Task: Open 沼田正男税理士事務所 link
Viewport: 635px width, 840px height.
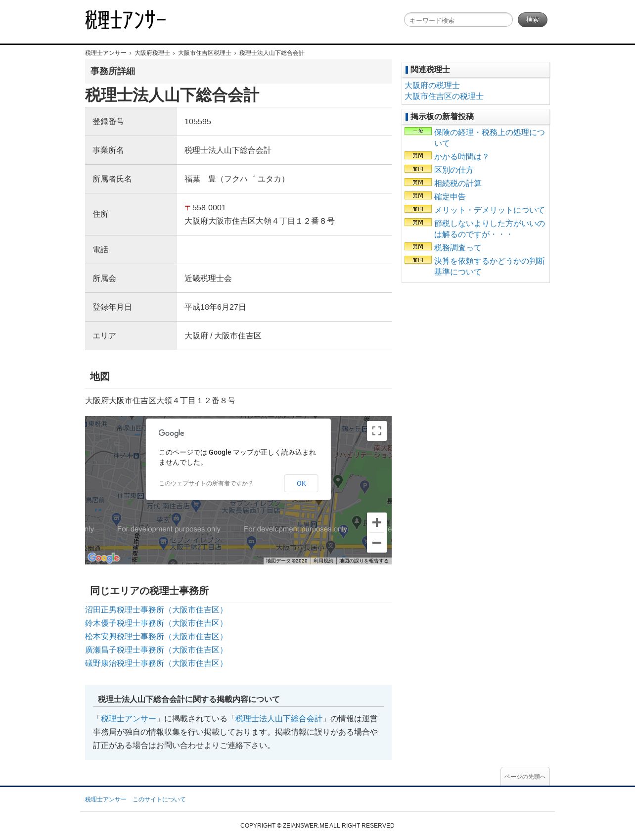Action: click(156, 610)
